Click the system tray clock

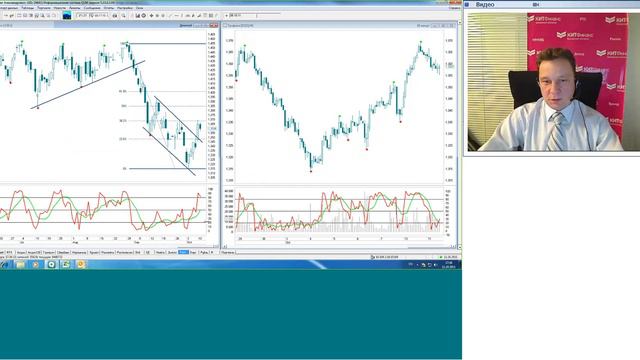[x=449, y=265]
